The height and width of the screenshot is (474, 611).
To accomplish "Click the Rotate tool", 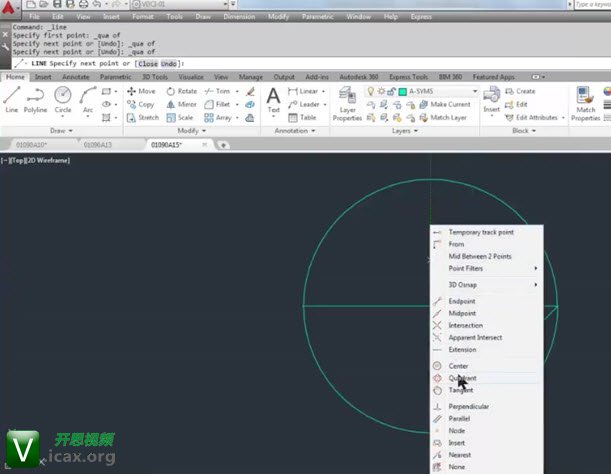I will [x=182, y=91].
